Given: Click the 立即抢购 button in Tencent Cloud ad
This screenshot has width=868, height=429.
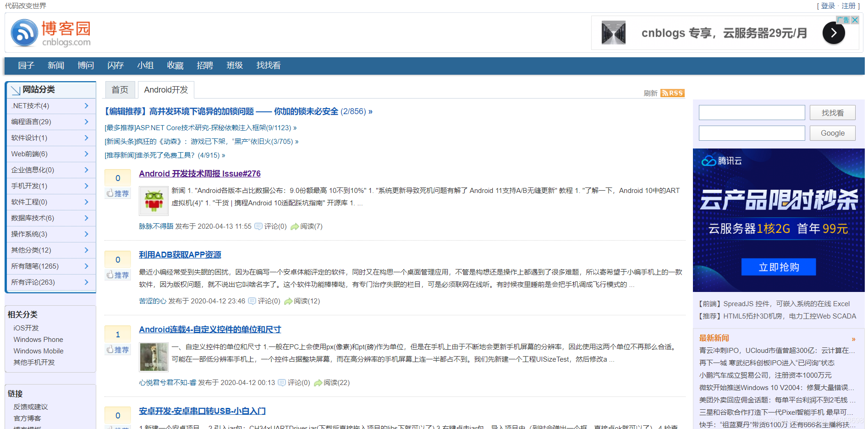Looking at the screenshot, I should (778, 267).
